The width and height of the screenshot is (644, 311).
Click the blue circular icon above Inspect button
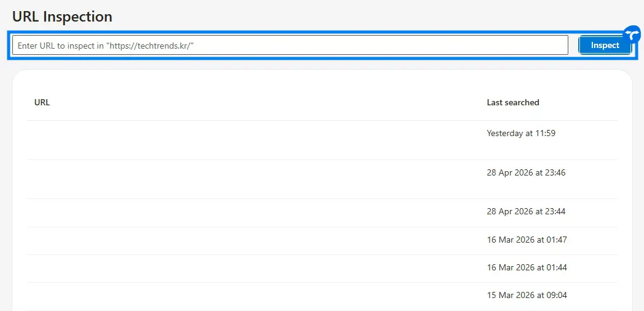[x=632, y=34]
